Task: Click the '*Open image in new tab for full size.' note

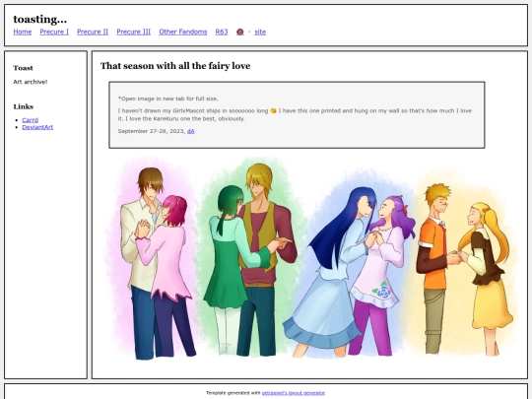Action: click(x=167, y=99)
